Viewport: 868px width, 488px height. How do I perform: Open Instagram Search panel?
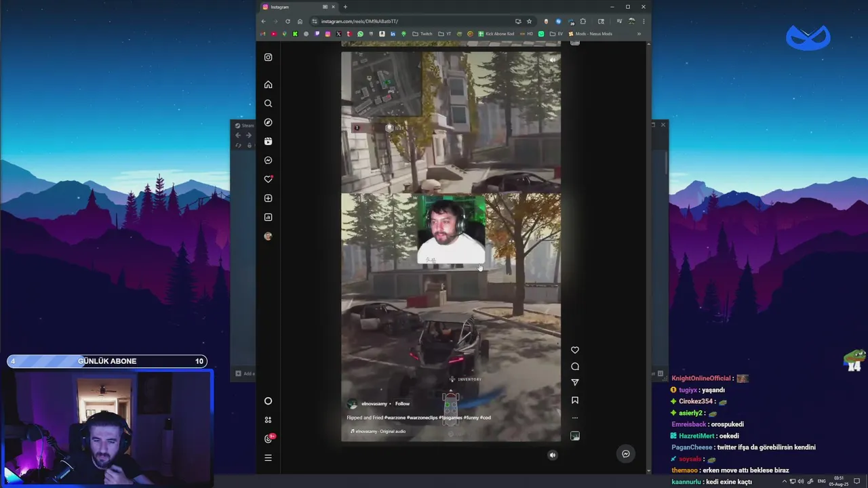268,104
